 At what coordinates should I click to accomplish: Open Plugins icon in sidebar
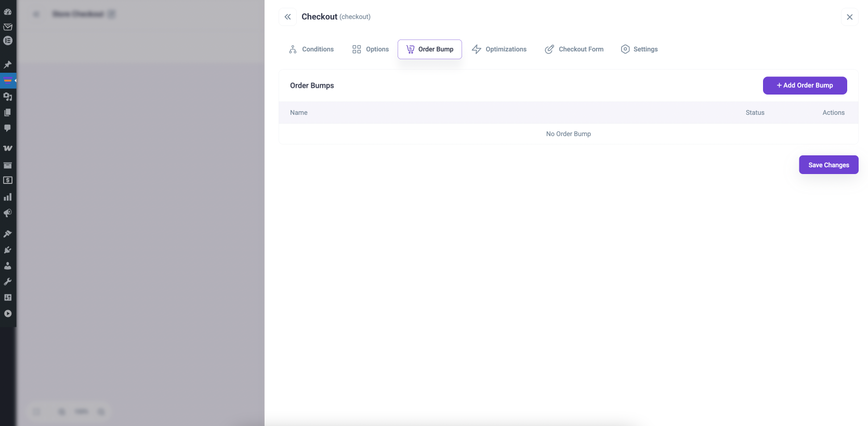click(8, 250)
